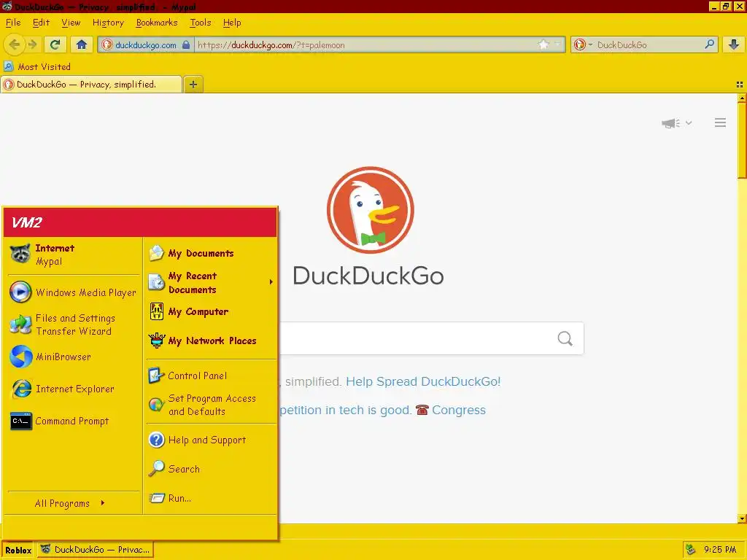Viewport: 747px width, 560px height.
Task: Select the DuckDuckGo — Privacy, simplified tab
Action: pyautogui.click(x=91, y=85)
